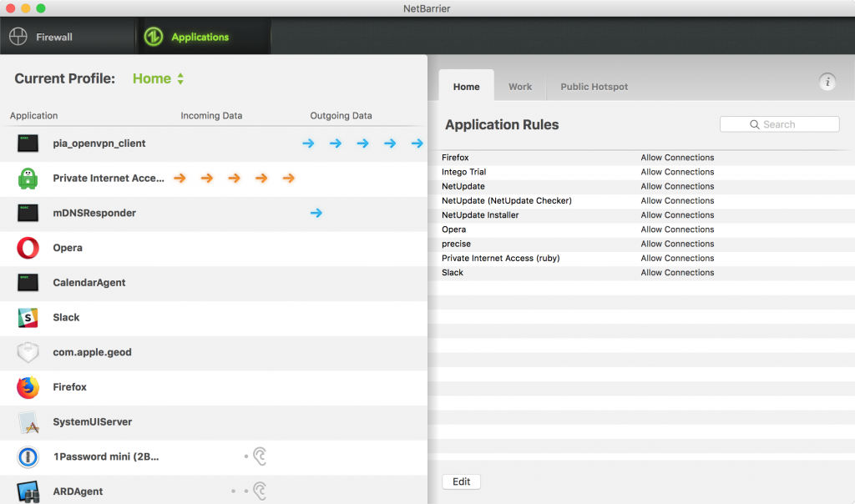The height and width of the screenshot is (504, 855).
Task: Click the Private Internet Access padlock icon
Action: [28, 179]
